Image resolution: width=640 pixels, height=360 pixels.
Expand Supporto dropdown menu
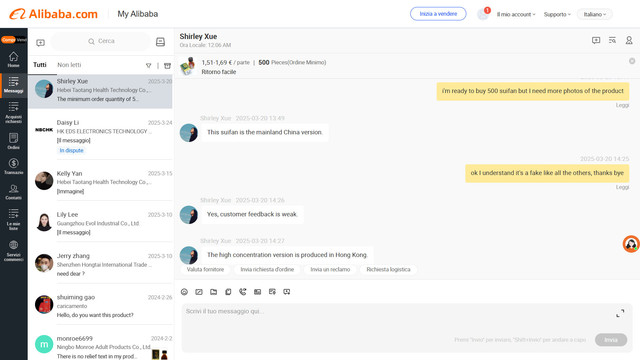click(557, 14)
